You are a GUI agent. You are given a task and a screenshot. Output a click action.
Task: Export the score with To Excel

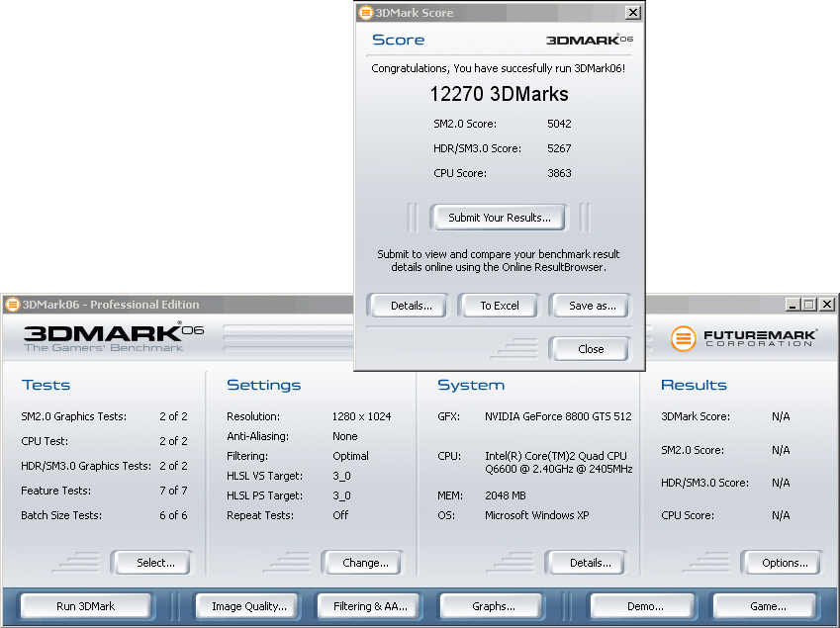pyautogui.click(x=500, y=306)
